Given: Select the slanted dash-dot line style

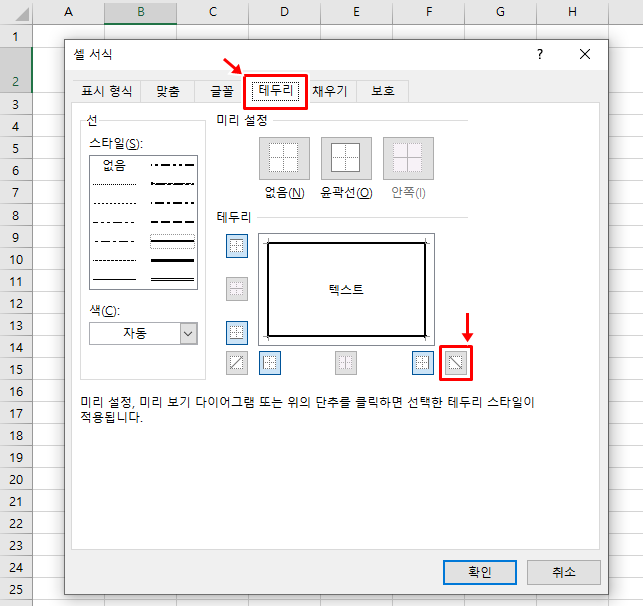Looking at the screenshot, I should 172,184.
